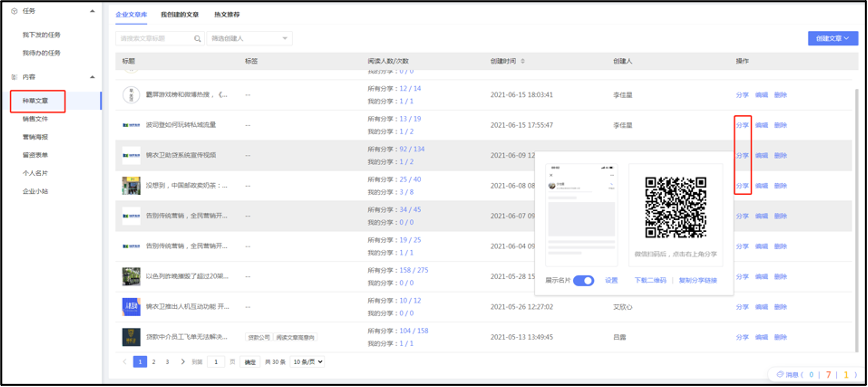Image resolution: width=868 pixels, height=387 pixels.
Task: Go to the next page with the arrow
Action: point(183,362)
